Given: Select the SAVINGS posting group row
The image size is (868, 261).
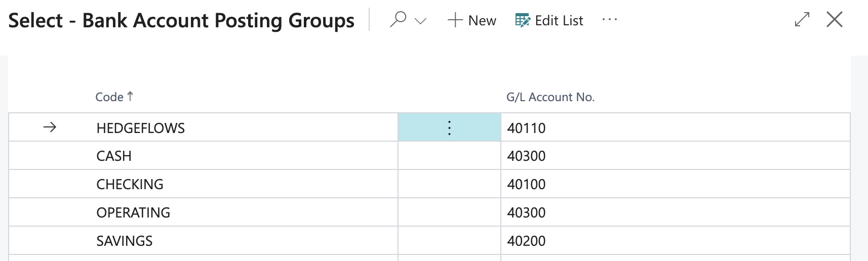Looking at the screenshot, I should (x=125, y=241).
